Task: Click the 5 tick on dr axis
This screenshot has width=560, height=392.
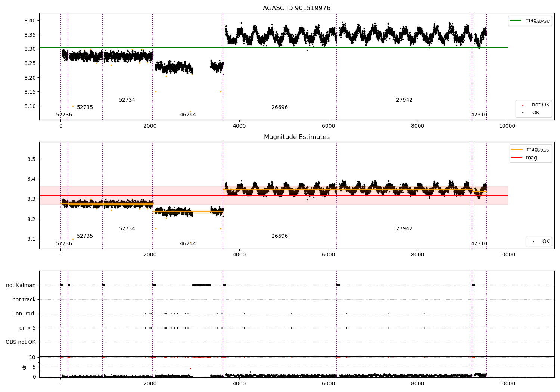Action: (x=34, y=367)
